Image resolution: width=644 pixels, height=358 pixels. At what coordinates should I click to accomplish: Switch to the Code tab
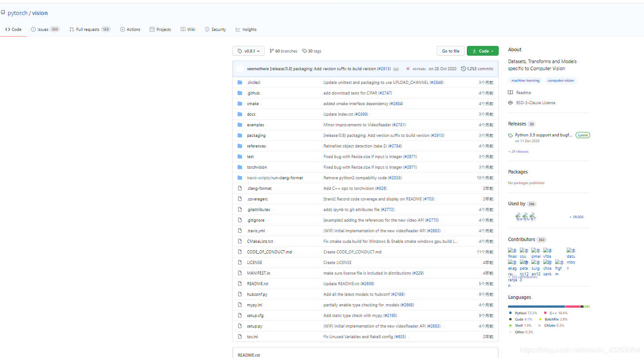[13, 30]
